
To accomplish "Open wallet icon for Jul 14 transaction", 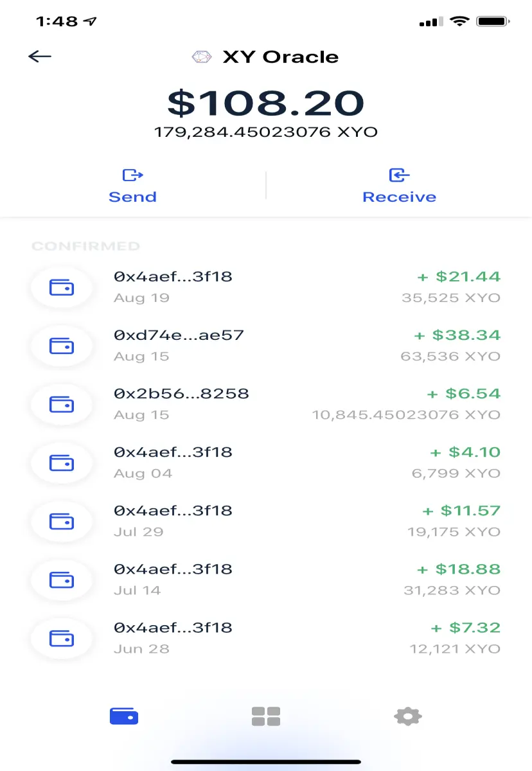I will [x=62, y=580].
